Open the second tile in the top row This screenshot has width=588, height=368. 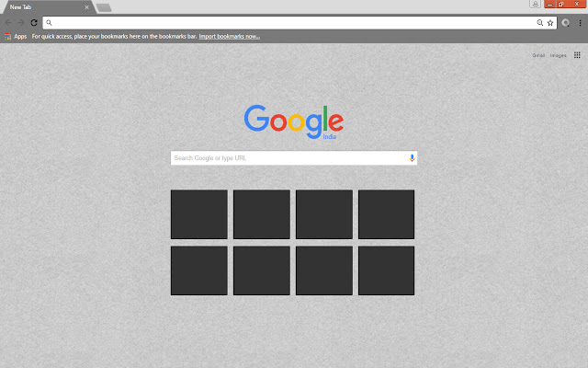click(x=262, y=214)
